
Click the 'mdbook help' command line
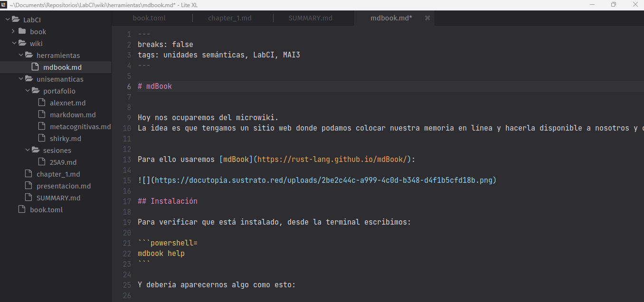coord(161,254)
